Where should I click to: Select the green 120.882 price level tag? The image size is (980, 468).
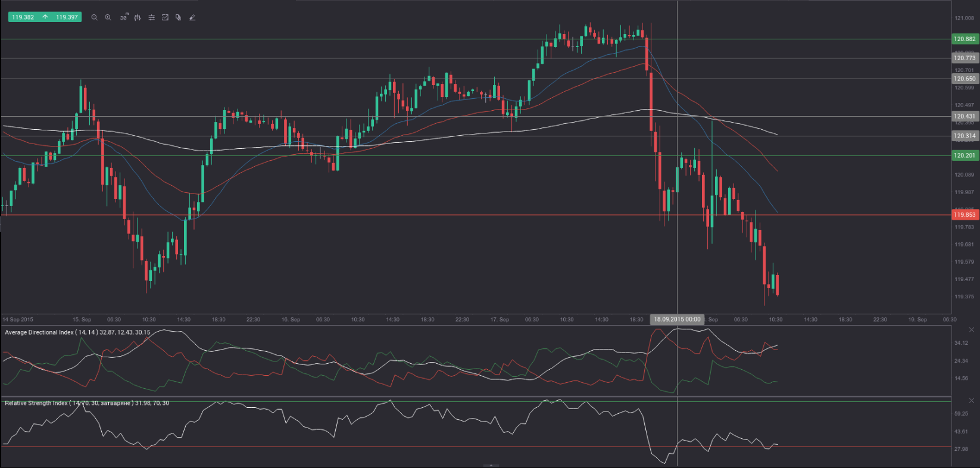965,39
